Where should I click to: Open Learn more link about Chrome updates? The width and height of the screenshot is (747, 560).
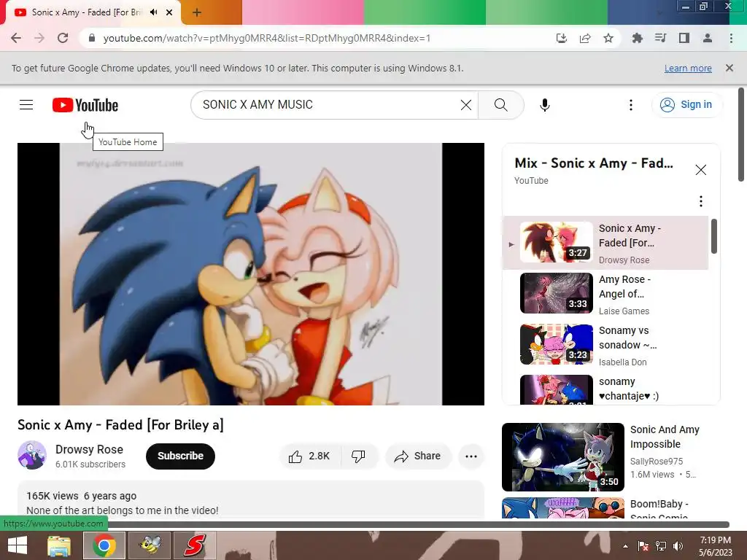688,68
